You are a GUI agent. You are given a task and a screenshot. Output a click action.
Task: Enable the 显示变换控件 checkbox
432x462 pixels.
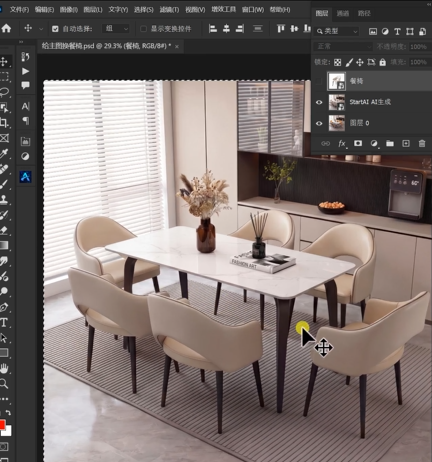coord(143,29)
